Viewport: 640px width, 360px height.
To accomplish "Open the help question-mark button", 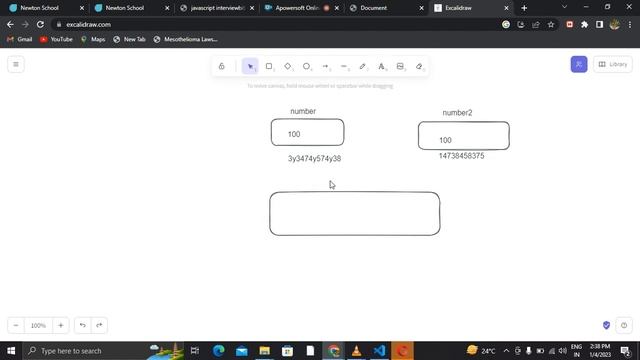I will [624, 325].
